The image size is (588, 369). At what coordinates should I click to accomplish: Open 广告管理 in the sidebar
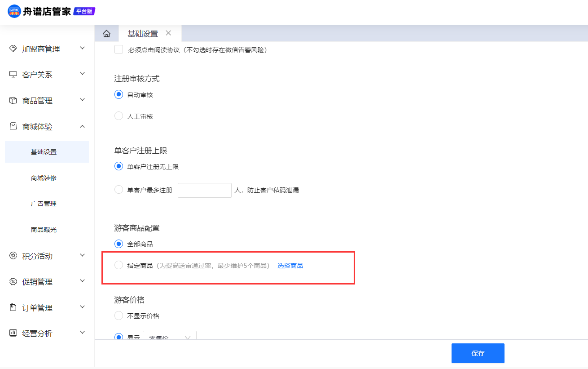click(44, 204)
